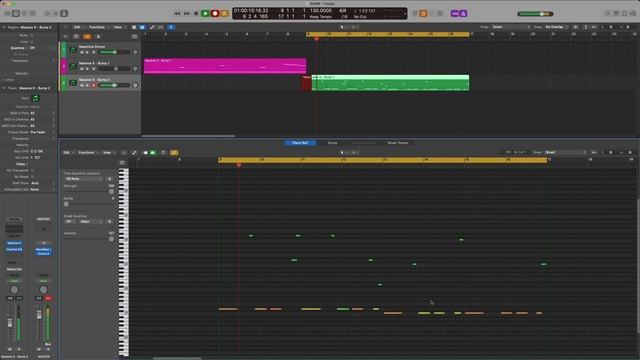
Task: Collapse the Track inspector disclosure triangle
Action: click(x=4, y=88)
